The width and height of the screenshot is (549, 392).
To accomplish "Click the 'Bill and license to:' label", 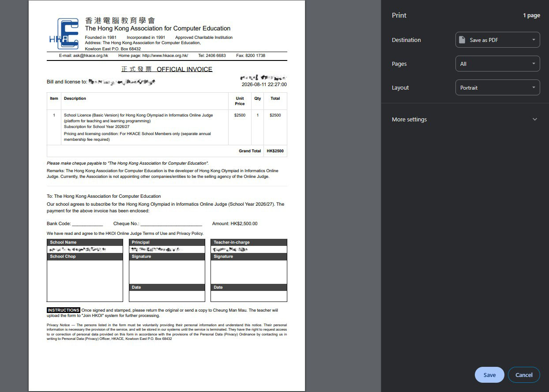I will tap(67, 82).
